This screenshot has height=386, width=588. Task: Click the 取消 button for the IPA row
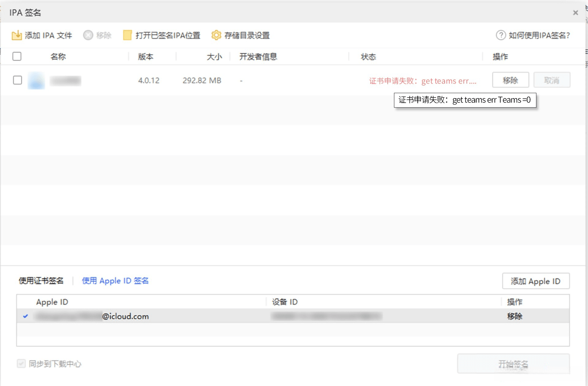pyautogui.click(x=552, y=80)
